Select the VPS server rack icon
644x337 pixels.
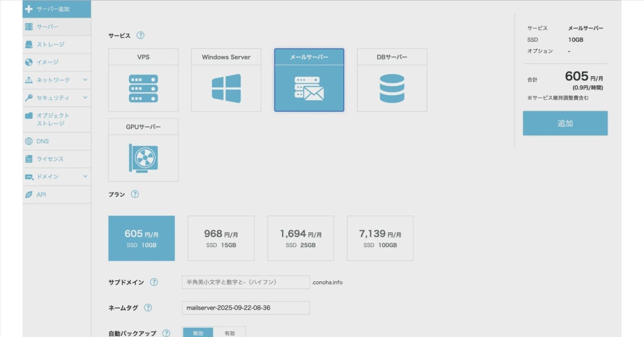click(143, 88)
